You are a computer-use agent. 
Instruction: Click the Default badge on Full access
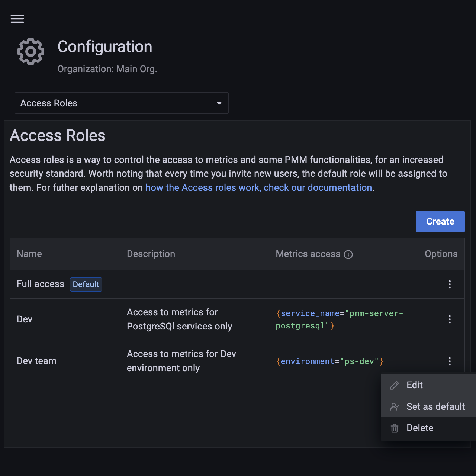(x=86, y=284)
